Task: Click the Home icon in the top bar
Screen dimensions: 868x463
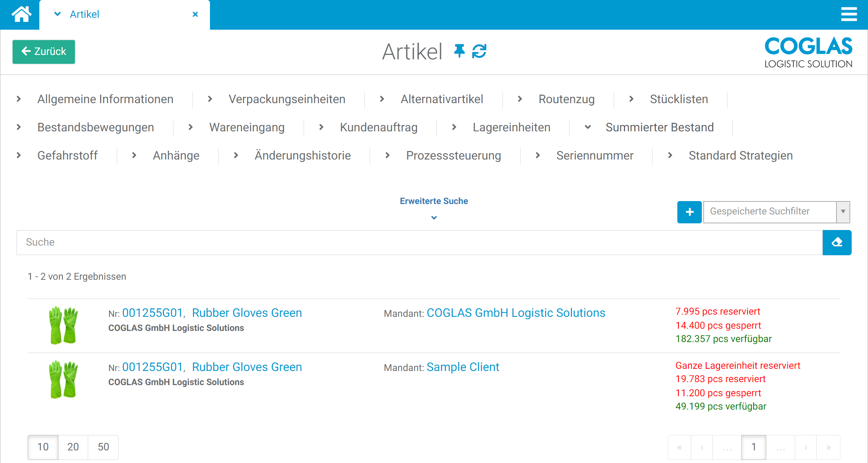Action: point(21,14)
